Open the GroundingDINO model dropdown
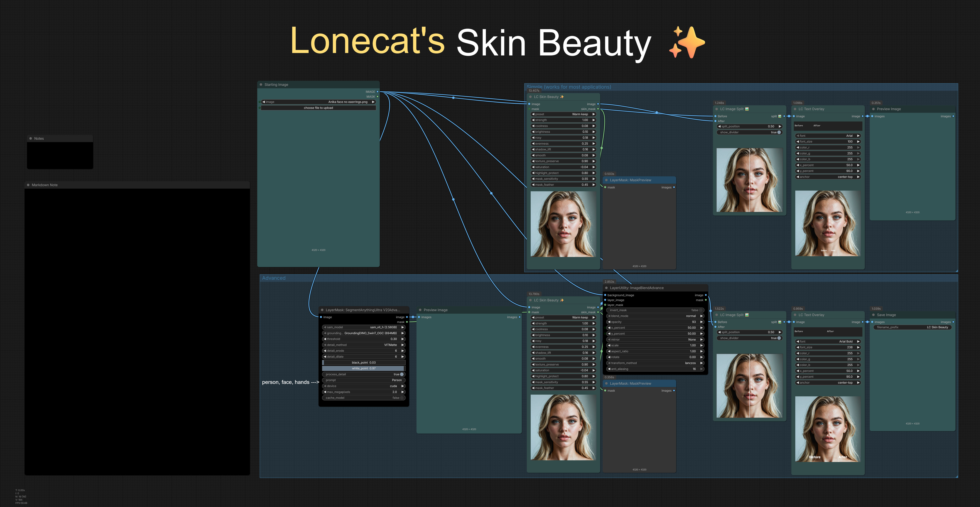Viewport: 980px width, 507px height. 364,333
